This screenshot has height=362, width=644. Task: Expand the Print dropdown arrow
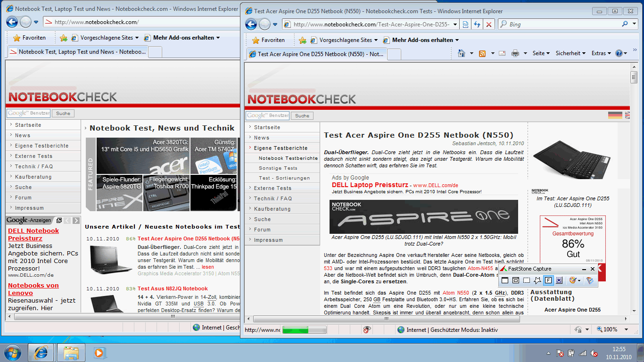(525, 53)
